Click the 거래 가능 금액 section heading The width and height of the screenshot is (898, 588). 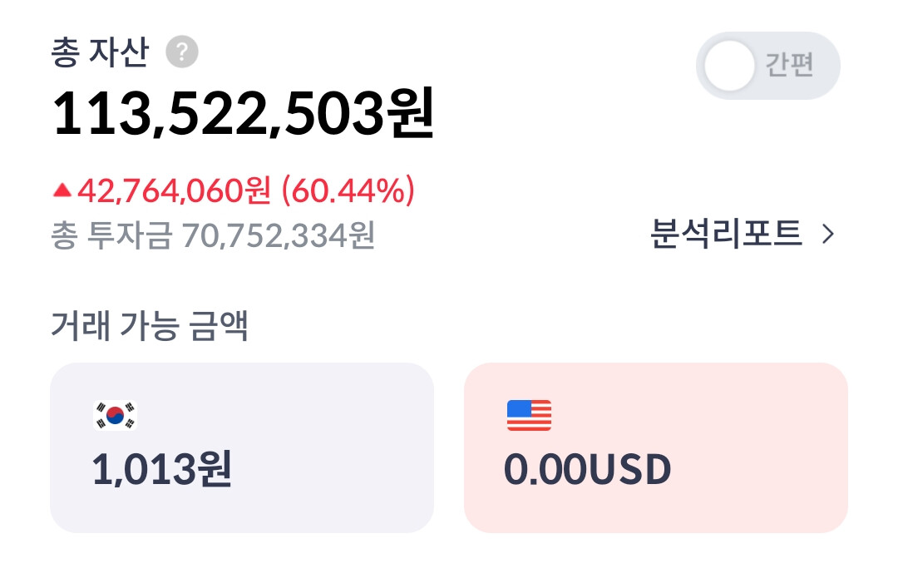pyautogui.click(x=150, y=325)
